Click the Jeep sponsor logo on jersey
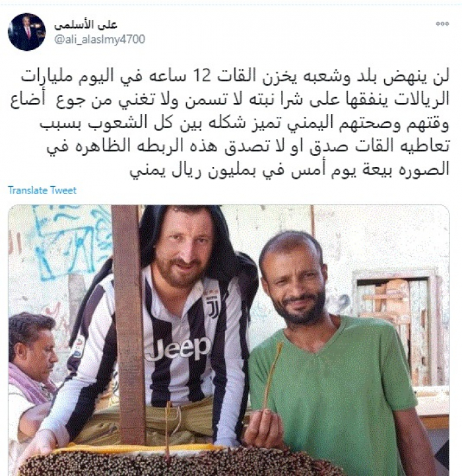 178,348
